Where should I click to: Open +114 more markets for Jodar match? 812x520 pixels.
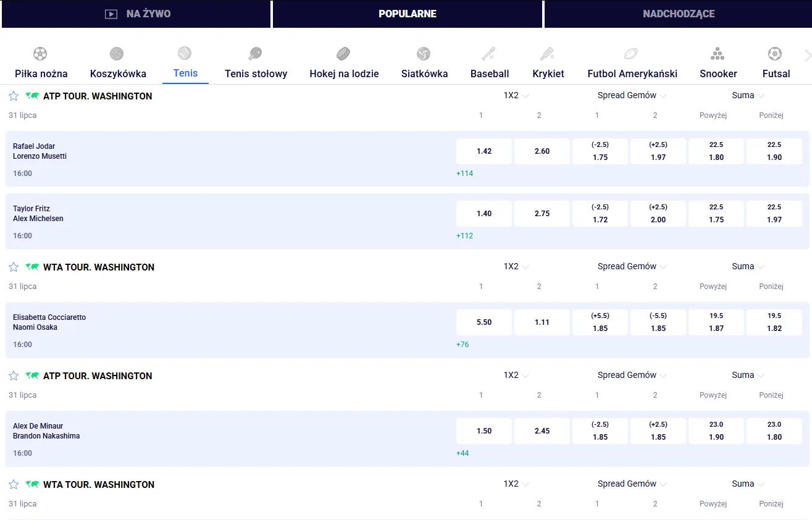(464, 174)
